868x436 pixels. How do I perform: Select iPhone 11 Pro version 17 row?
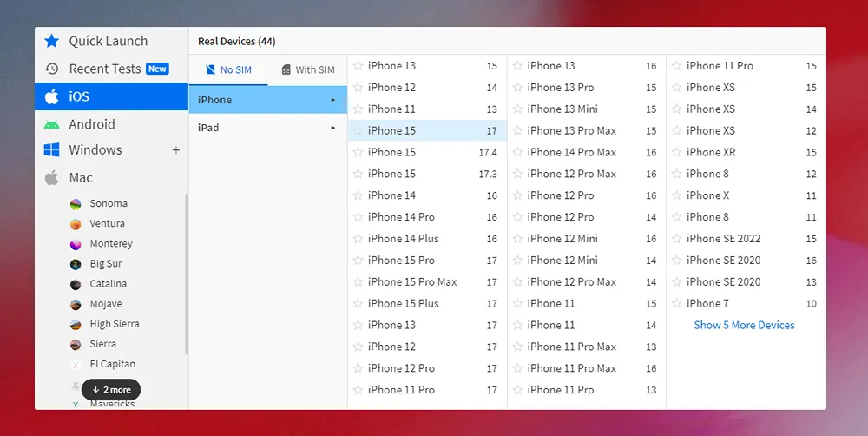427,390
